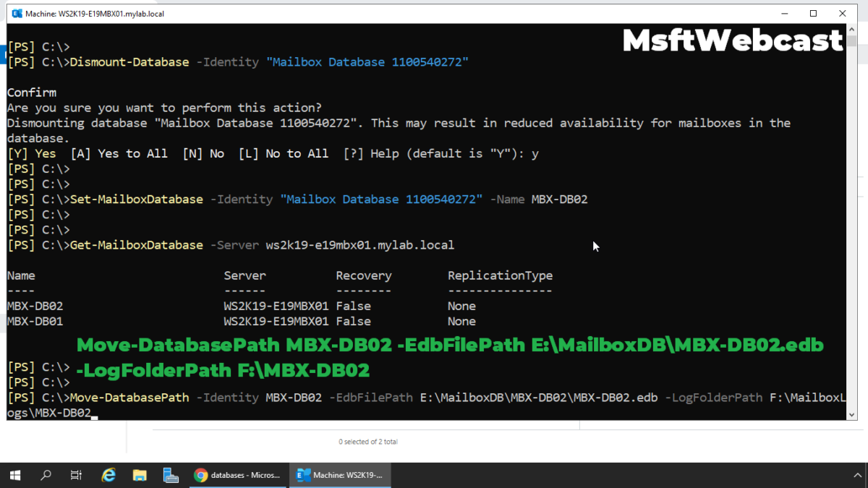Click the "0 selected of 2 total" status text
Image resolution: width=868 pixels, height=488 pixels.
(x=367, y=441)
